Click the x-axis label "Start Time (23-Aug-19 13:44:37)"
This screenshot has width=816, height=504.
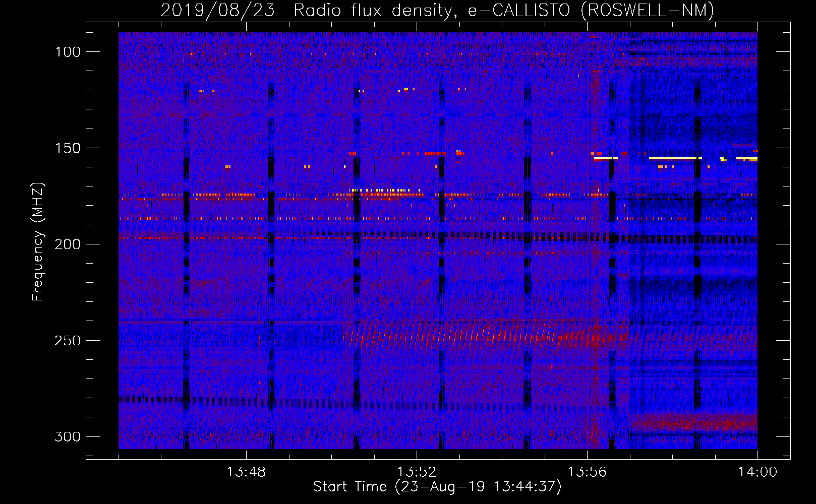(437, 487)
